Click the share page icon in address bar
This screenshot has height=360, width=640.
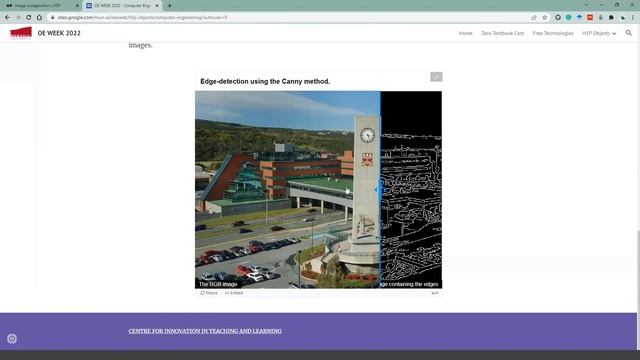coord(534,18)
